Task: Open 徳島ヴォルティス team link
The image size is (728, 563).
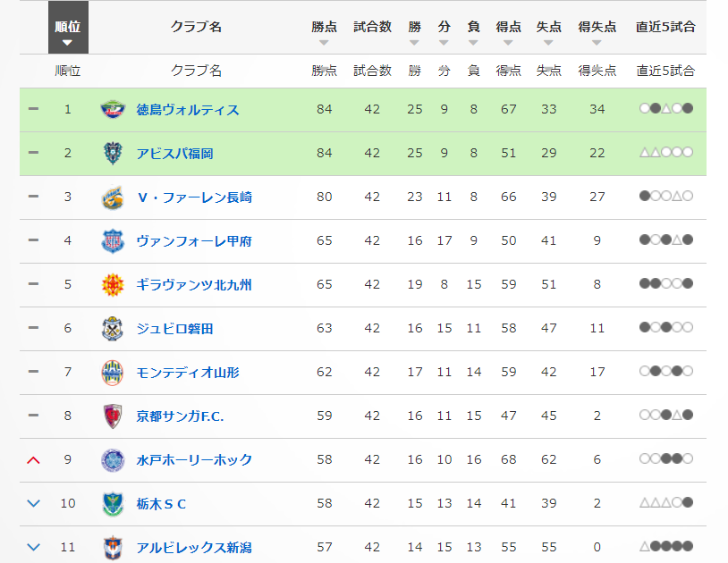Action: [188, 110]
